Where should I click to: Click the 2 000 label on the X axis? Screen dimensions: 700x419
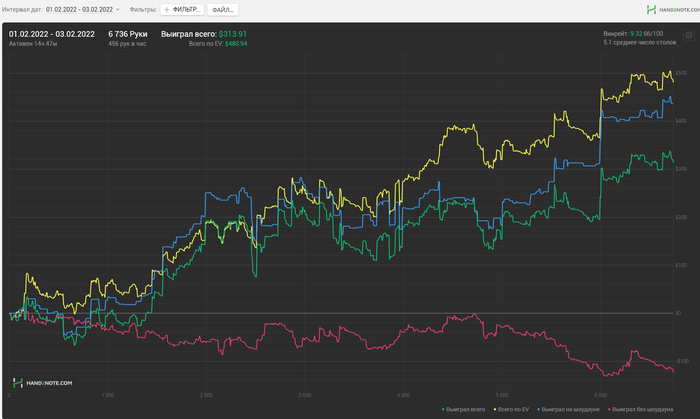point(206,395)
